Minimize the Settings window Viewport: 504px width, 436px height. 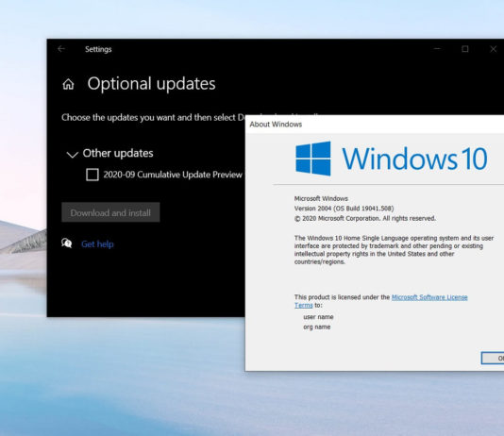437,49
